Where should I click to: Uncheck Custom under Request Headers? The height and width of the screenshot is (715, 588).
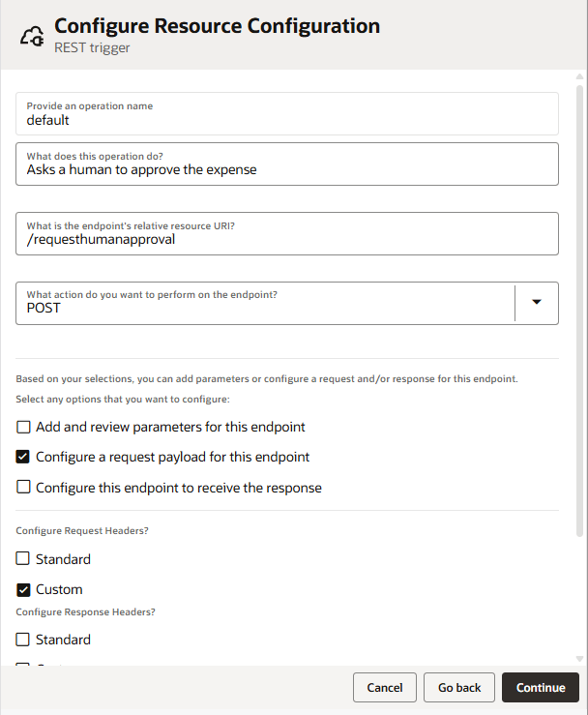point(24,589)
